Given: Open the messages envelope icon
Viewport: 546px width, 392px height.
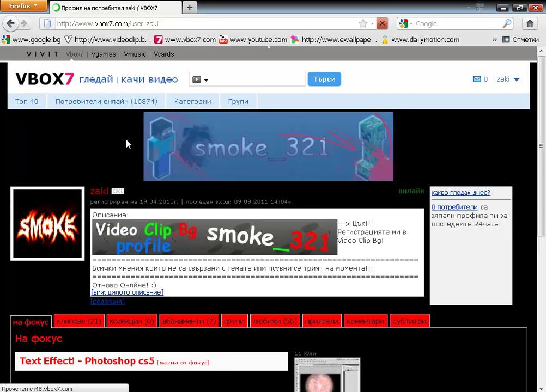Looking at the screenshot, I should 477,79.
